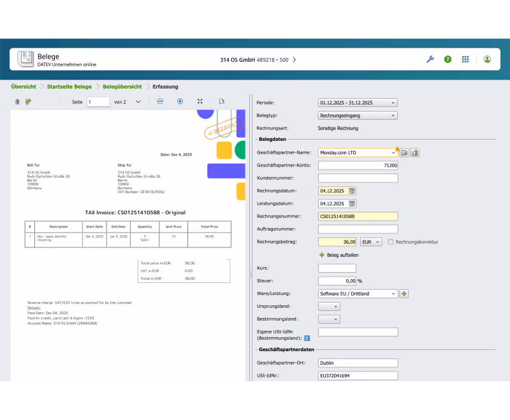Viewport: 510px width, 420px height.
Task: Open the Bestimmungsland dropdown
Action: coord(329,319)
